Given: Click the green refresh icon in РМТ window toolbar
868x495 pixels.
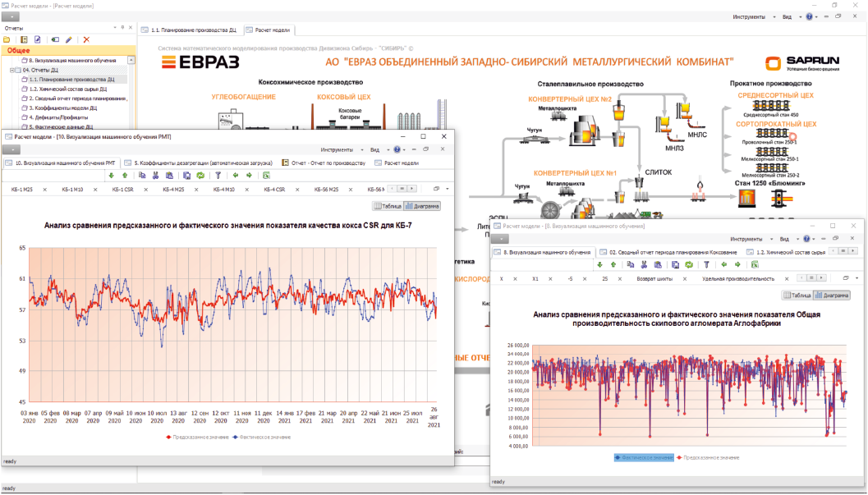Looking at the screenshot, I should point(200,176).
